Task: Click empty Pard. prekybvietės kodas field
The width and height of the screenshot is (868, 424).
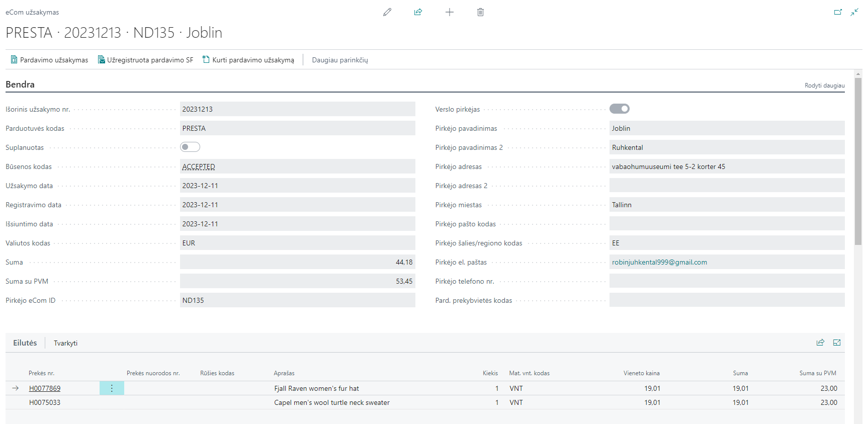Action: point(727,300)
